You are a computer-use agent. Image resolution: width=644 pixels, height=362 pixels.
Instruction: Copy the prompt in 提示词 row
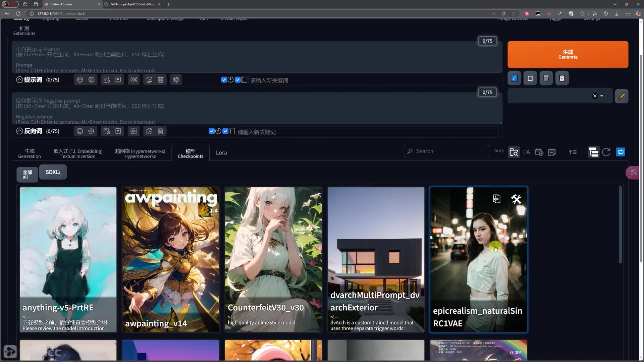pyautogui.click(x=149, y=80)
